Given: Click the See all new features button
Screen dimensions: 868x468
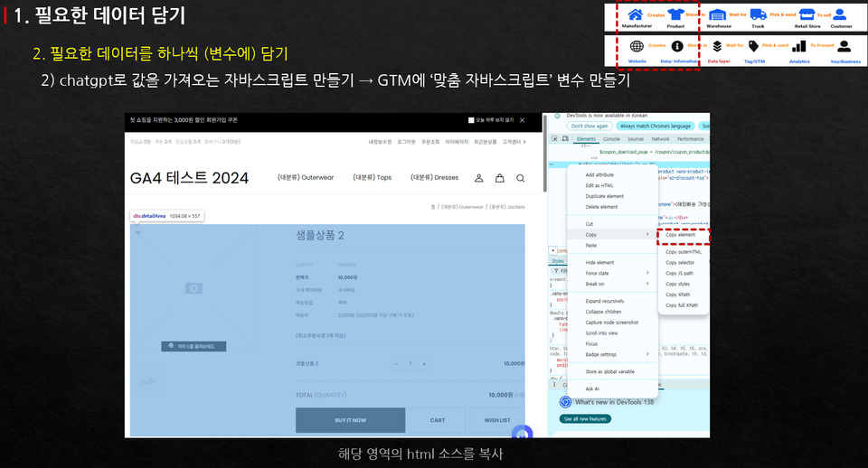Looking at the screenshot, I should (x=585, y=419).
